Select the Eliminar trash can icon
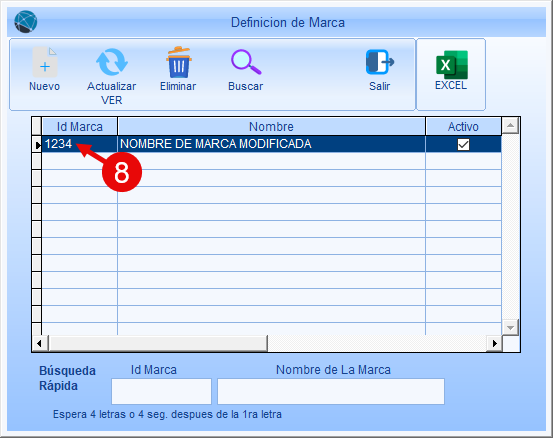 pos(179,62)
